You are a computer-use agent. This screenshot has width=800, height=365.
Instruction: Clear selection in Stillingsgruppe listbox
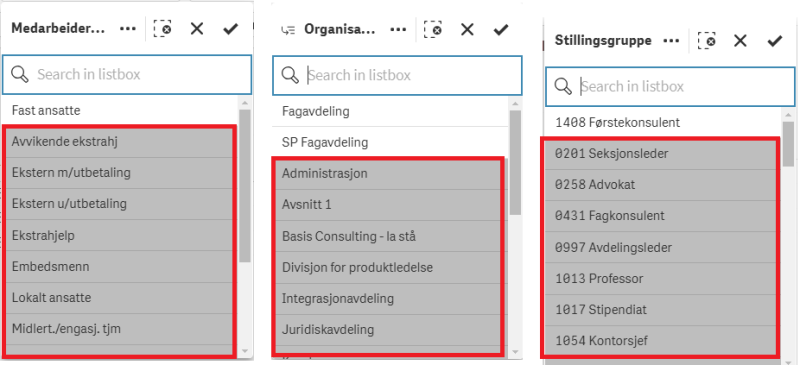707,40
